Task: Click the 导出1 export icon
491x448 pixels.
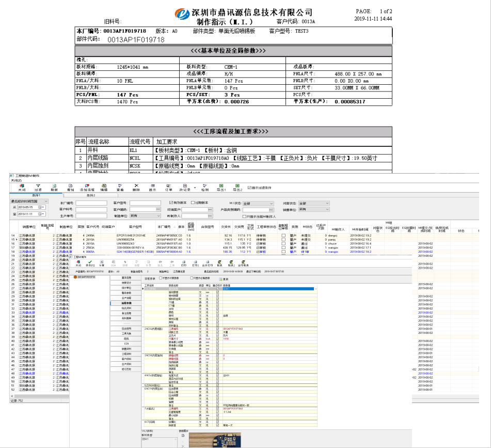Action: click(x=221, y=186)
